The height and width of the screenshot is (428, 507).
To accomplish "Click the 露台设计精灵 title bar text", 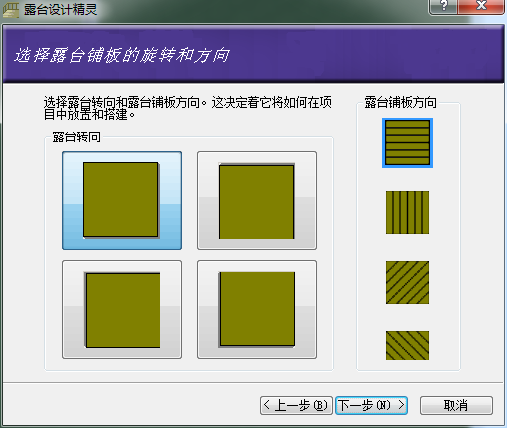I will (x=60, y=10).
